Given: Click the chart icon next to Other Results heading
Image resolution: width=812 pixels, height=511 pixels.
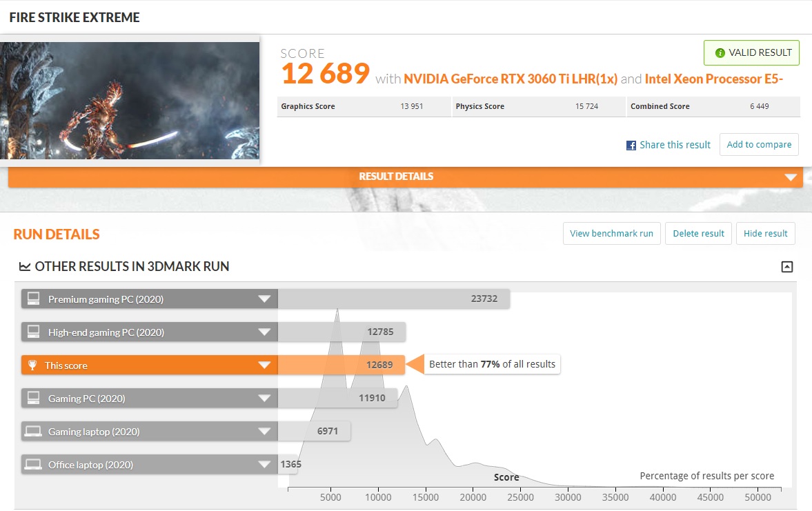Looking at the screenshot, I should (x=25, y=267).
